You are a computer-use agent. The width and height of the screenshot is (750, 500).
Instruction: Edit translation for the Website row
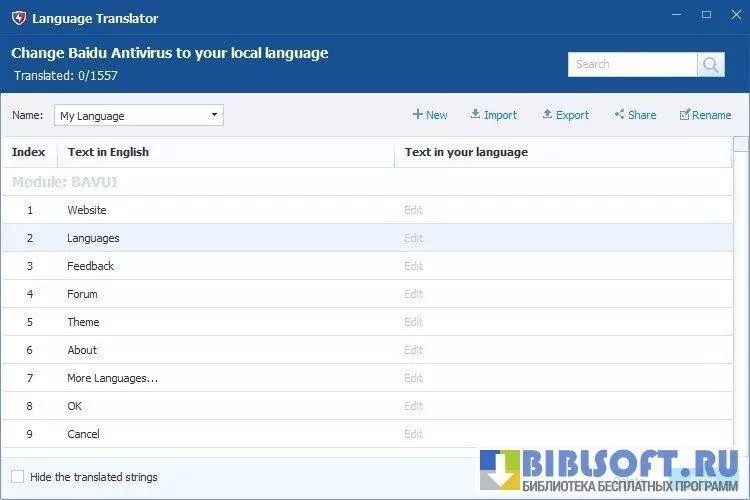click(x=413, y=210)
